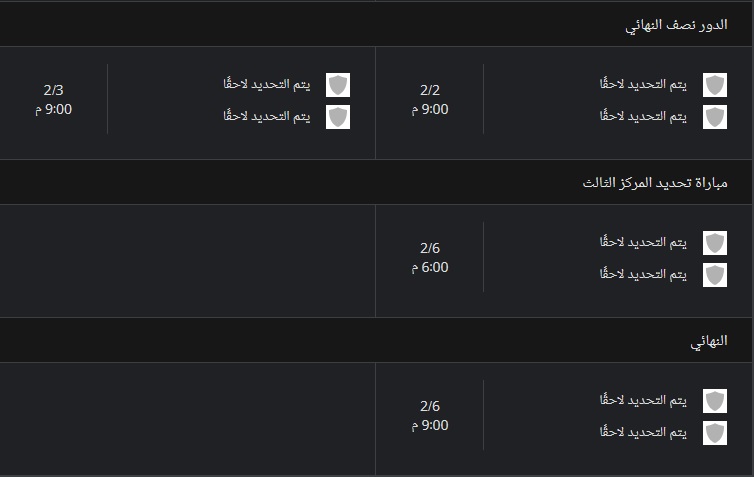This screenshot has height=477, width=754.
Task: Click first team name in 2/3 semi-final
Action: point(266,84)
